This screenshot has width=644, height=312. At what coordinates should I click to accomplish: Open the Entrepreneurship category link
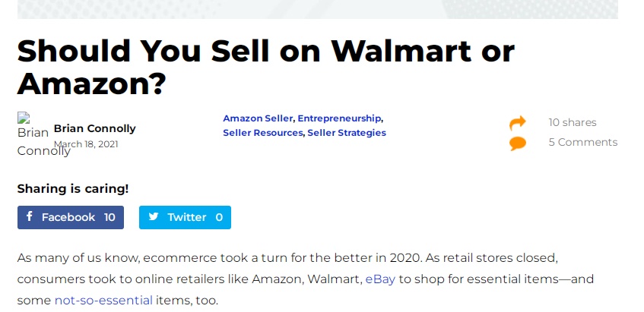coord(339,118)
